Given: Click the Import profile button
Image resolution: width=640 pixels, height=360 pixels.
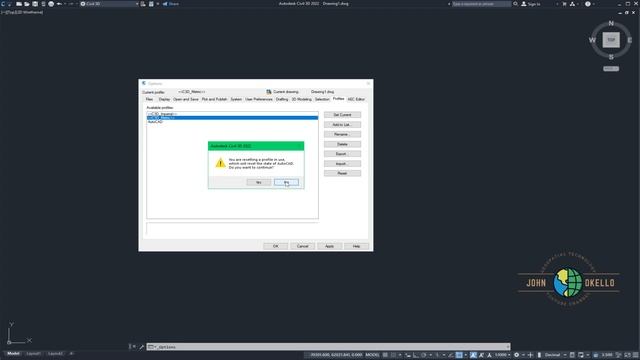Looking at the screenshot, I should tap(342, 164).
